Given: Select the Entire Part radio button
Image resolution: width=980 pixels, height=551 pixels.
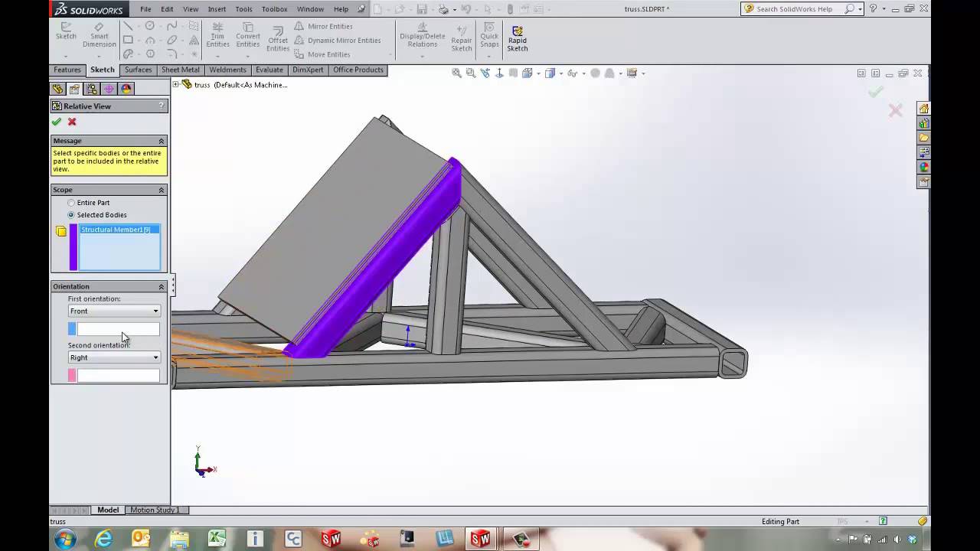Looking at the screenshot, I should coord(71,203).
